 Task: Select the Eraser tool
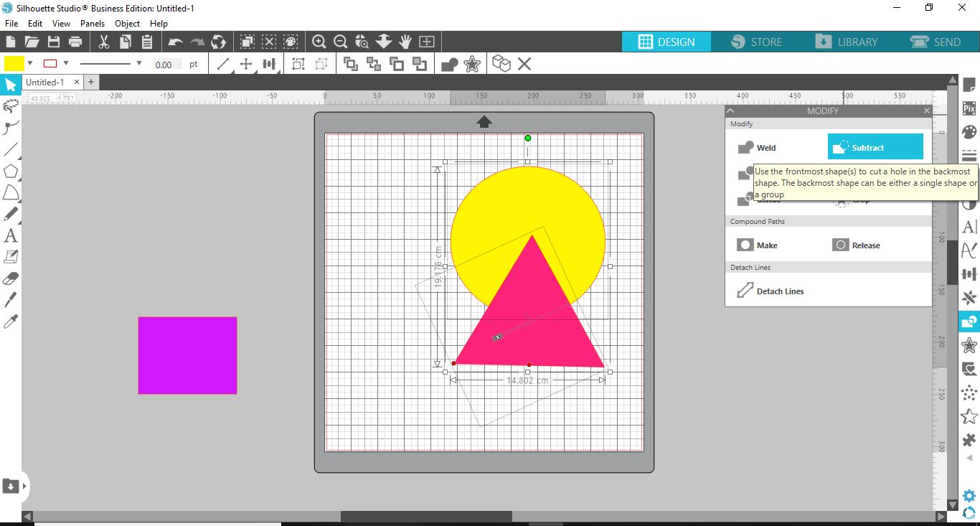coord(11,278)
